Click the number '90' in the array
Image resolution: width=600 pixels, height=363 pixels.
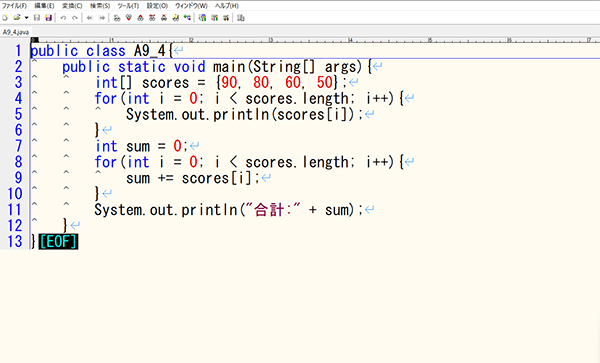point(229,83)
